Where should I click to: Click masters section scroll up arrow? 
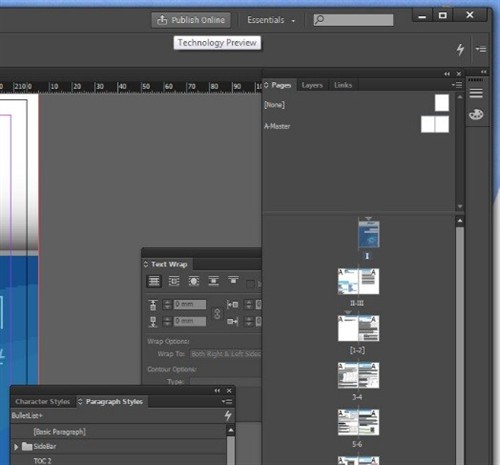click(460, 97)
